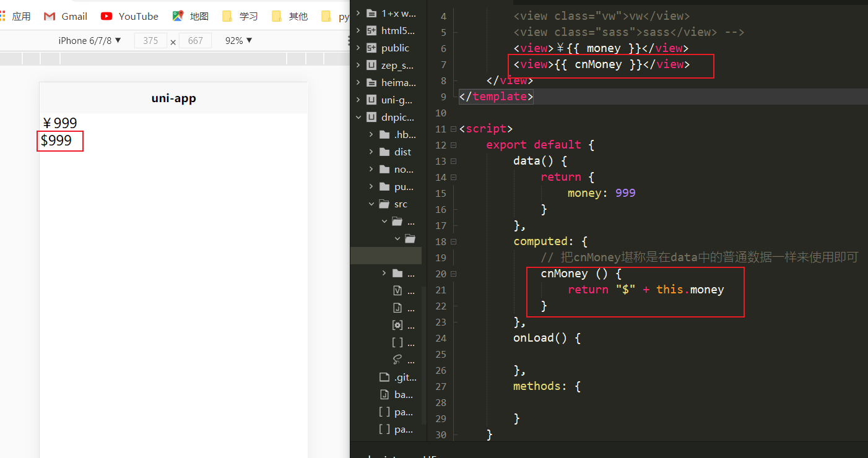This screenshot has height=458, width=868.
Task: Expand the .hb... folder chevron
Action: coord(371,134)
